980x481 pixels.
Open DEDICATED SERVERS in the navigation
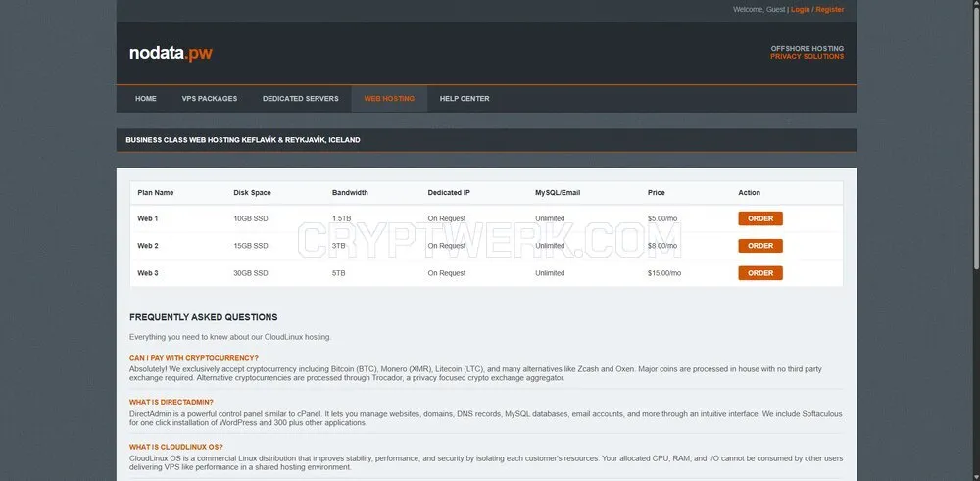coord(301,99)
